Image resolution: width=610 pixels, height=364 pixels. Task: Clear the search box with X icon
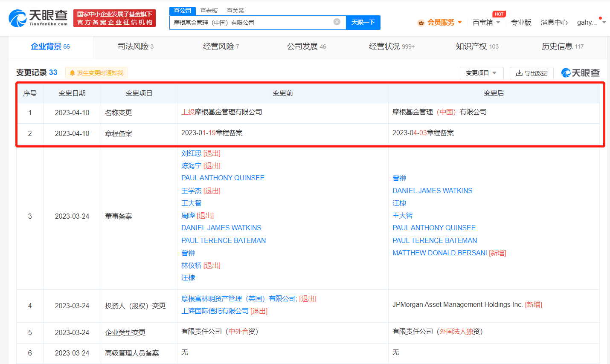click(337, 22)
